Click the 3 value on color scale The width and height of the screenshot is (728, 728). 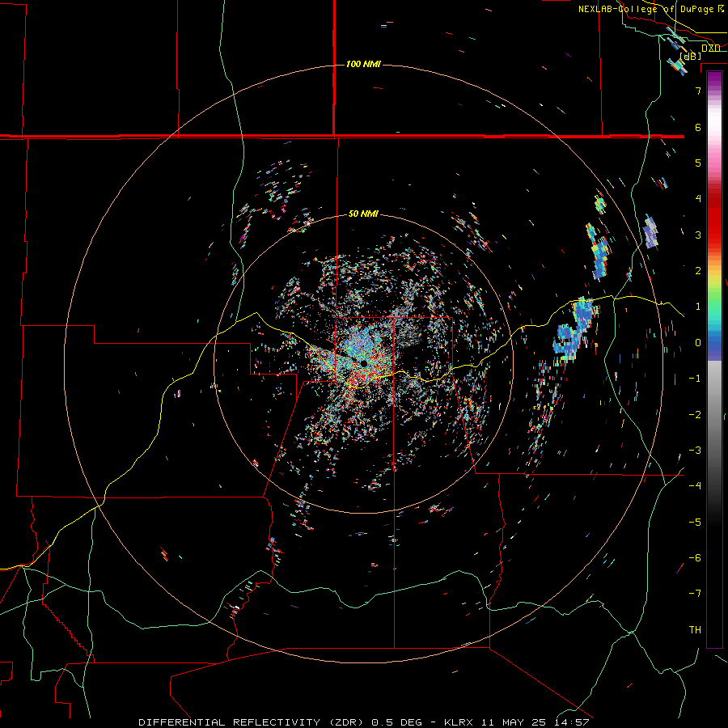[698, 235]
